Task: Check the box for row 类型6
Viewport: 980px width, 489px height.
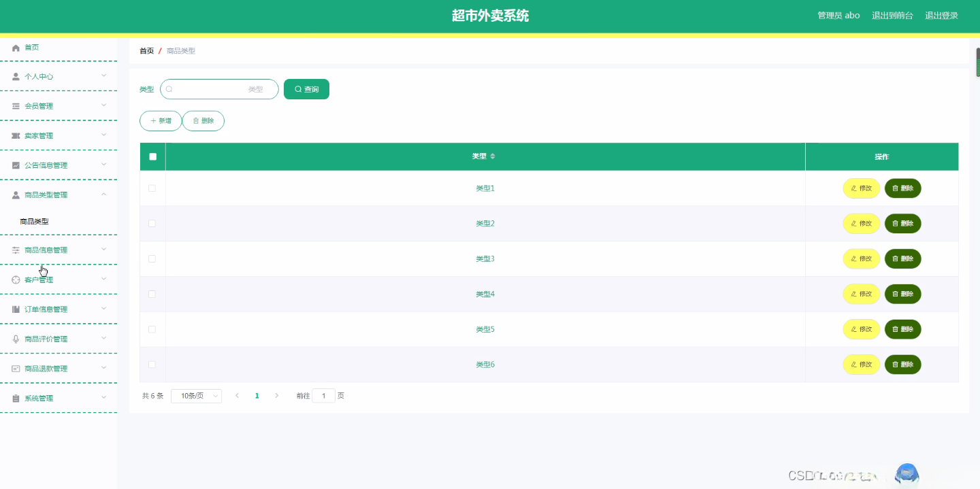Action: (152, 365)
